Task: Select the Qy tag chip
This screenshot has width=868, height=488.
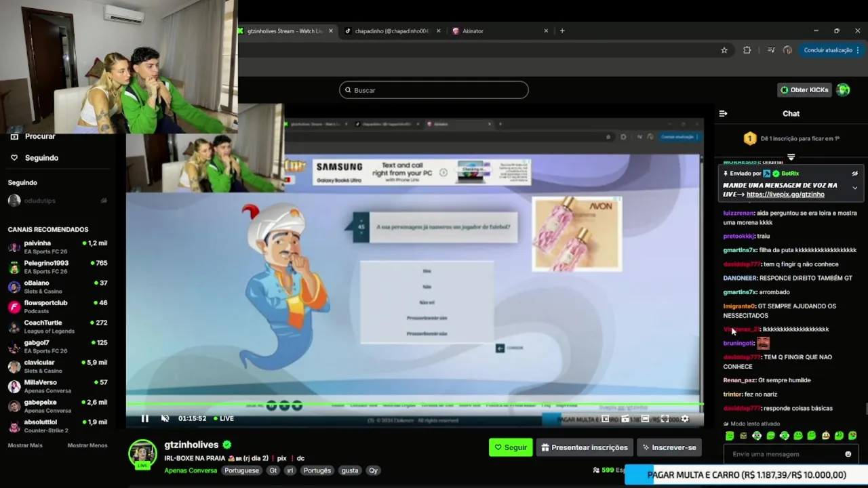Action: click(373, 470)
